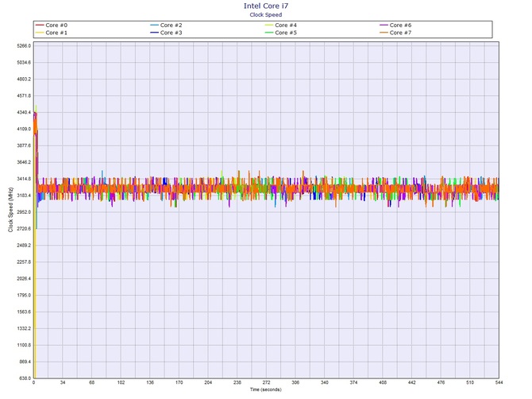This screenshot has width=532, height=399.
Task: Select the Core #4 legend label
Action: point(286,25)
